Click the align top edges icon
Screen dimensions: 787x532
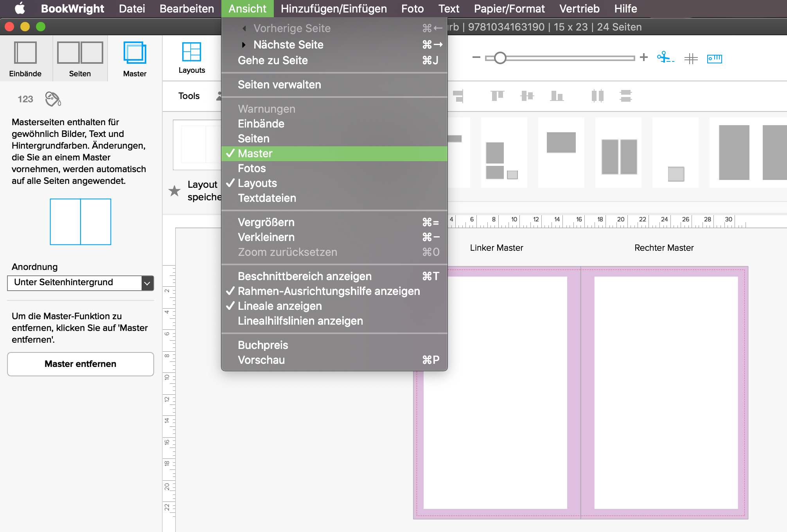[x=498, y=95]
